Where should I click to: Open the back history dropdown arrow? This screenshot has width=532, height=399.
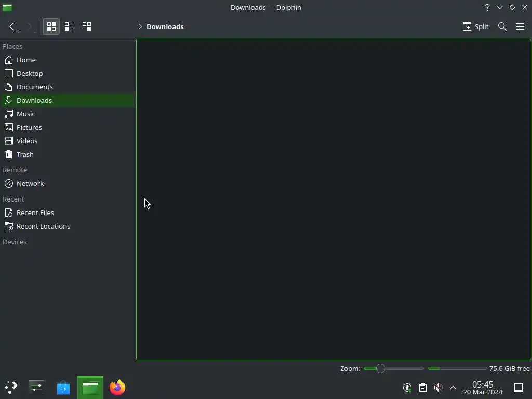(17, 32)
